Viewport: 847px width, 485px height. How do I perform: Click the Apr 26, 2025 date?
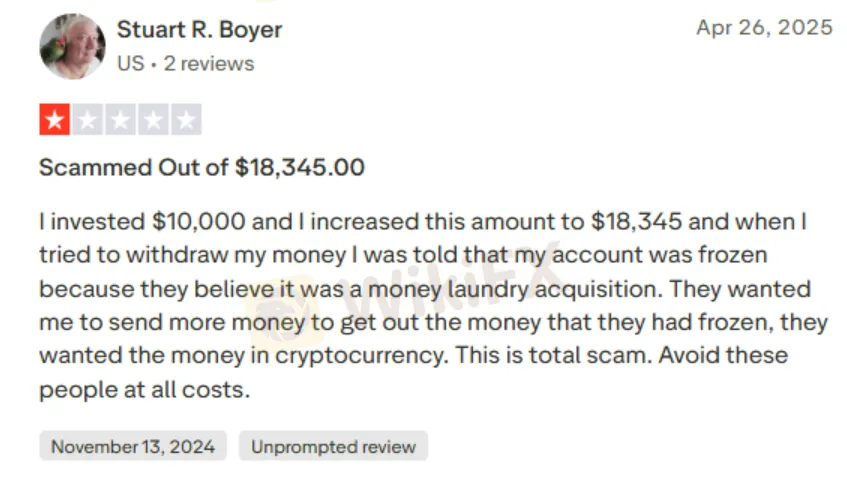tap(764, 28)
